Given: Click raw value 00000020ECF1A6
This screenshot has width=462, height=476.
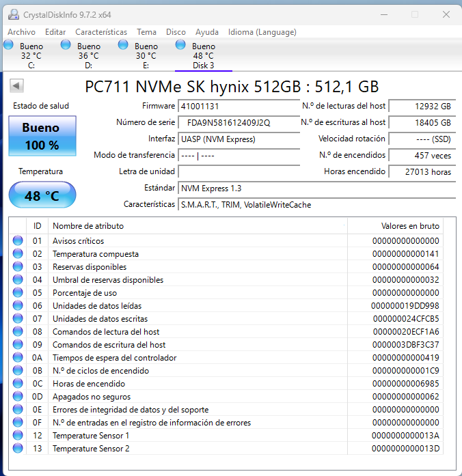Looking at the screenshot, I should [406, 332].
